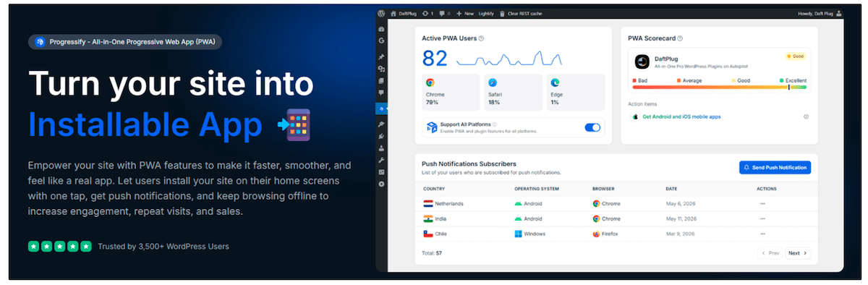Open actions menu for the India row
The height and width of the screenshot is (285, 868).
pyautogui.click(x=762, y=218)
